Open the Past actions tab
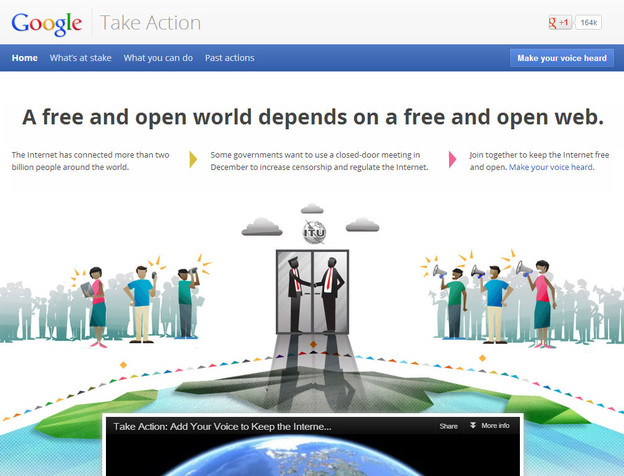624x476 pixels. pos(230,58)
